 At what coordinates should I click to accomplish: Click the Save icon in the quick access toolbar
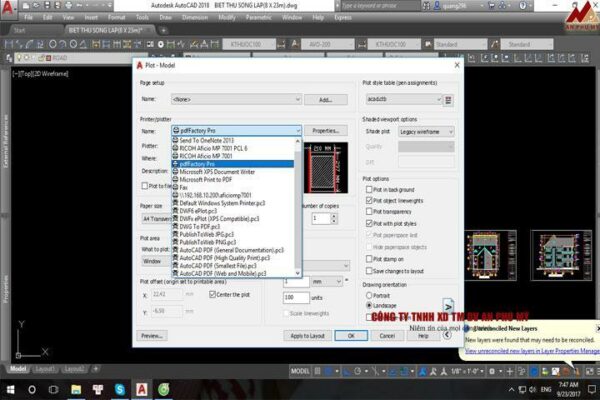click(x=47, y=5)
